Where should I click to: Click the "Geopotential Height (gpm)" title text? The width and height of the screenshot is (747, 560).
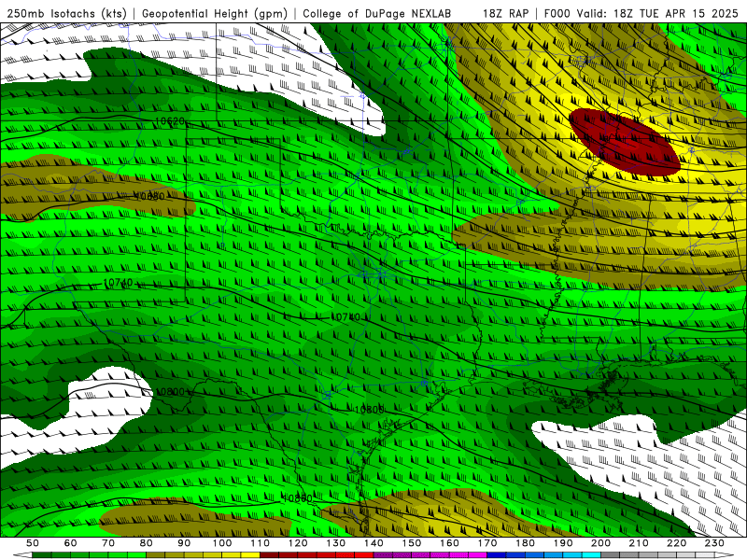tap(215, 14)
